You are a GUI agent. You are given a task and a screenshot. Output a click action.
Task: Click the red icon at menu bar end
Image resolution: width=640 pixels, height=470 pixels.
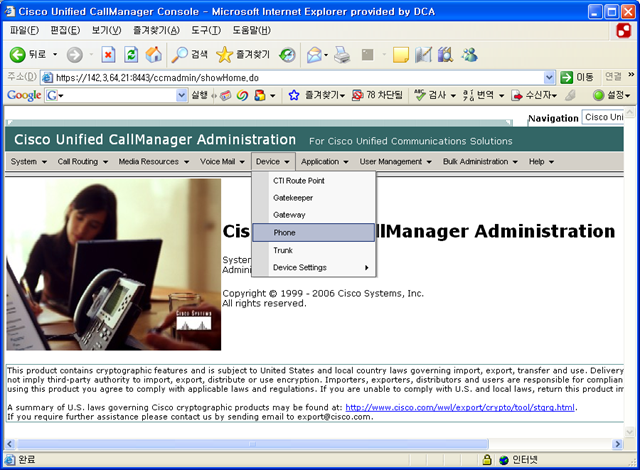click(624, 31)
